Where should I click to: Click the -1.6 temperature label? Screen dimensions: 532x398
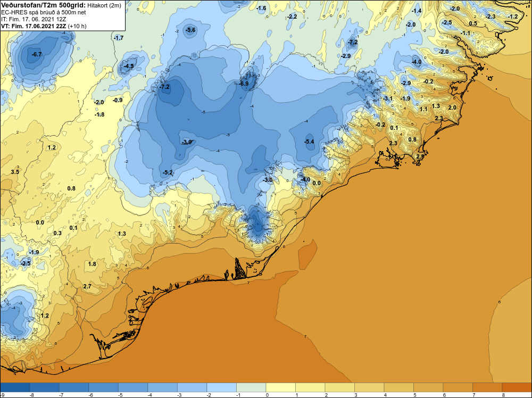[261, 8]
